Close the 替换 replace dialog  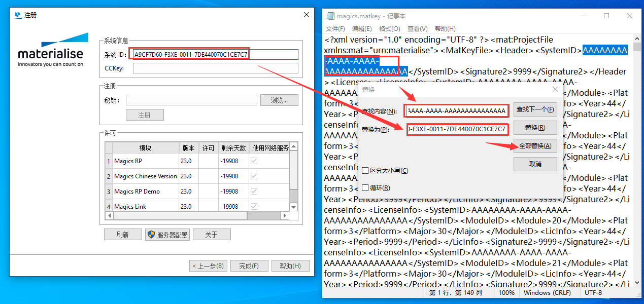pyautogui.click(x=555, y=89)
